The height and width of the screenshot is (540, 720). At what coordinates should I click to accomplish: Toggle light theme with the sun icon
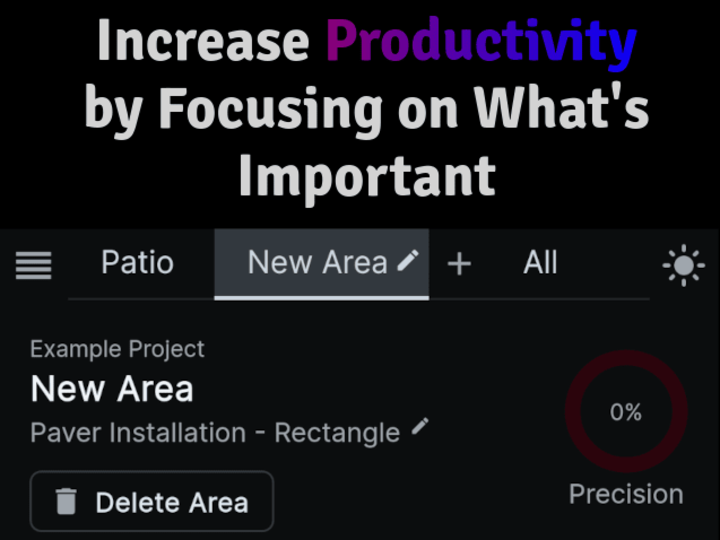[684, 265]
